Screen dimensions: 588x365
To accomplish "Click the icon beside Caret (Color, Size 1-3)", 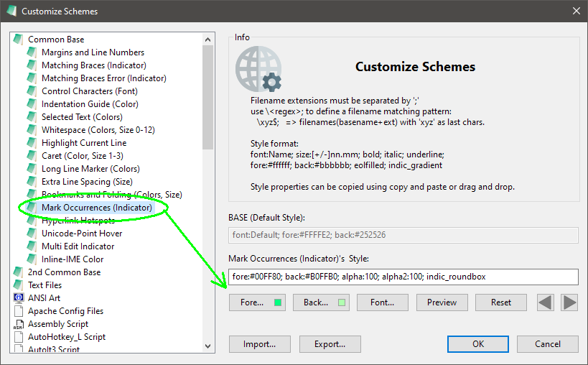I will tap(32, 156).
